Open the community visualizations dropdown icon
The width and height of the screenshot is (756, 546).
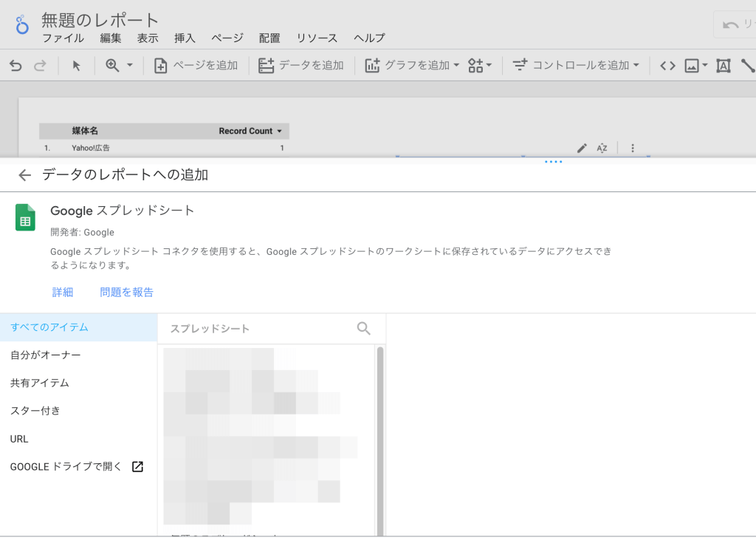[480, 65]
